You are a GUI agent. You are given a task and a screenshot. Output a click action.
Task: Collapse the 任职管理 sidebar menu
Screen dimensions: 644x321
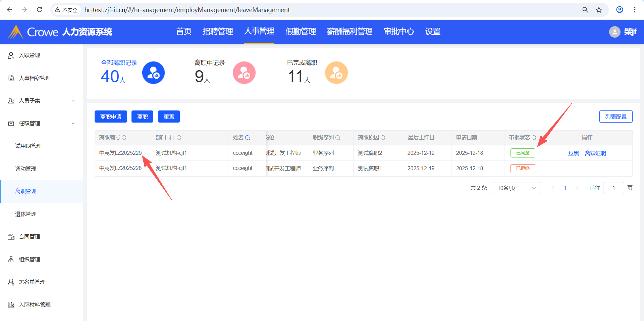point(73,124)
